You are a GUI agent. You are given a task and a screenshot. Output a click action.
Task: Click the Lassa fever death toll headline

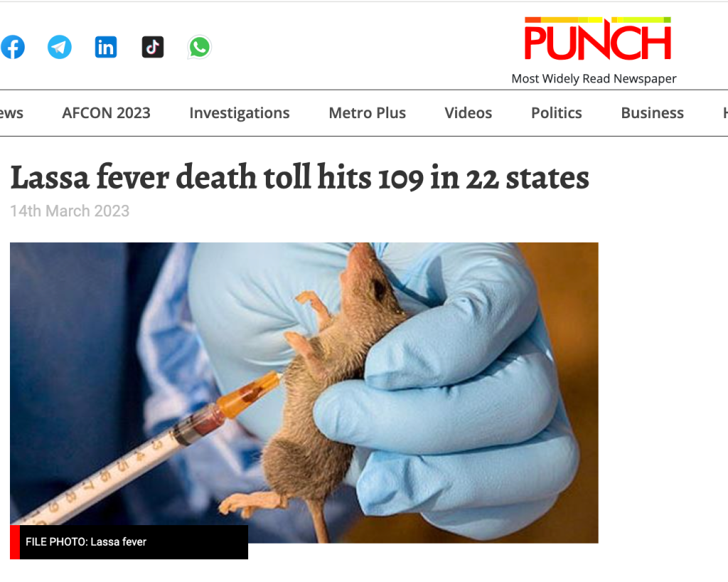pos(300,177)
